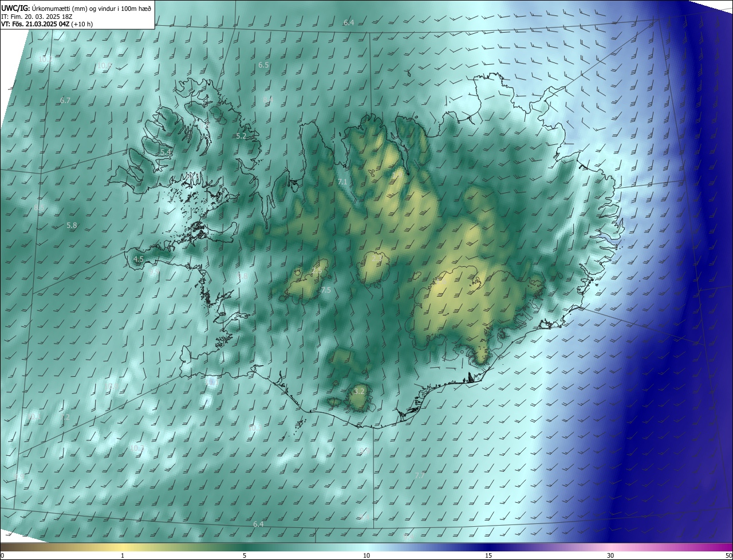Click the 3.2 value on the southern glacier
Image resolution: width=733 pixels, height=560 pixels.
pos(359,392)
